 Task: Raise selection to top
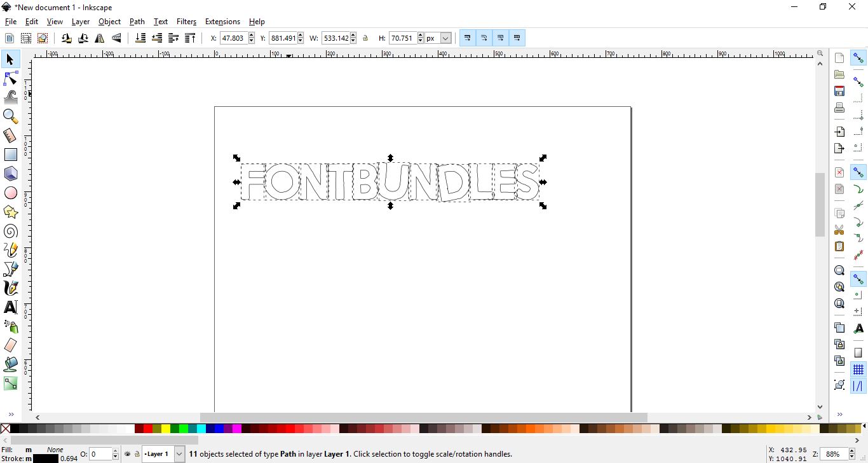pos(190,38)
